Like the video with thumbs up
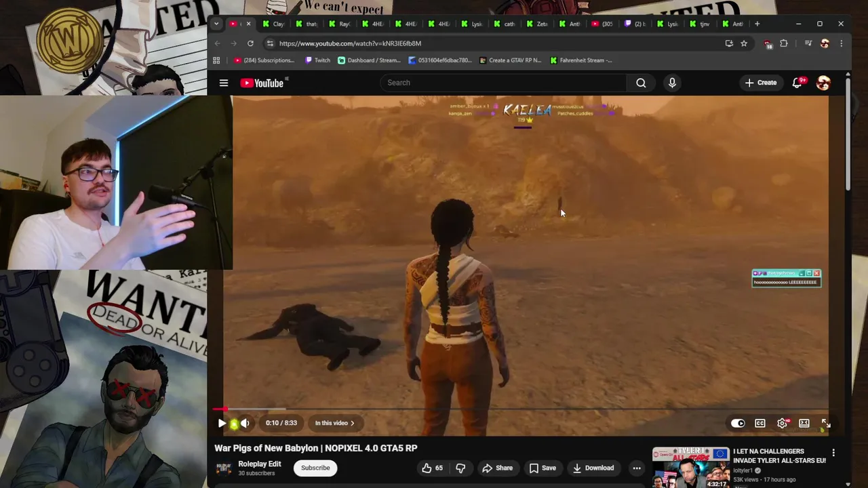This screenshot has height=488, width=868. click(432, 468)
